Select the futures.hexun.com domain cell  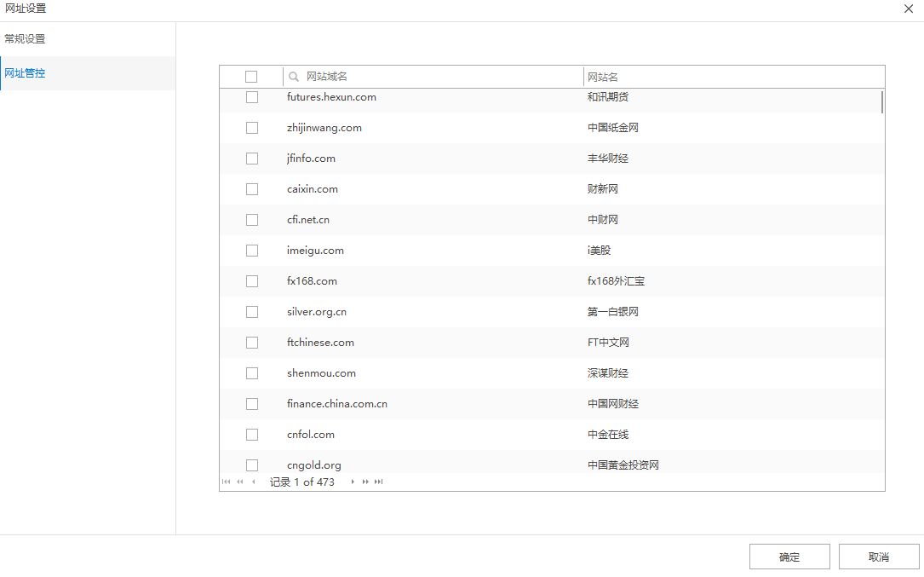(x=331, y=97)
